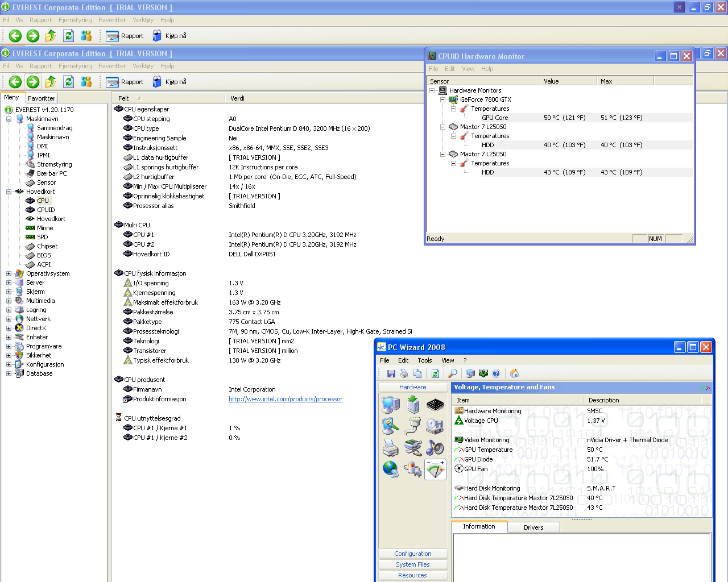Refresh the rear EVEREST window
The width and height of the screenshot is (728, 582).
tap(68, 36)
